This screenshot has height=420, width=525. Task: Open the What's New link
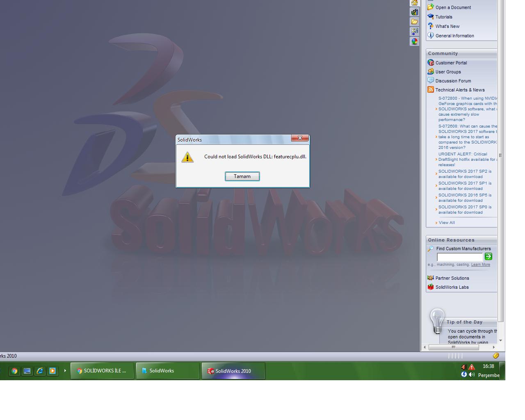(x=447, y=26)
